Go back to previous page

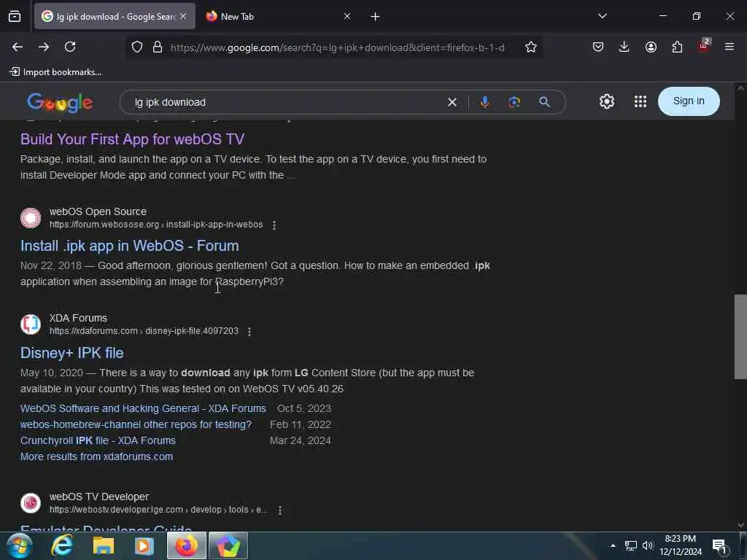(18, 47)
